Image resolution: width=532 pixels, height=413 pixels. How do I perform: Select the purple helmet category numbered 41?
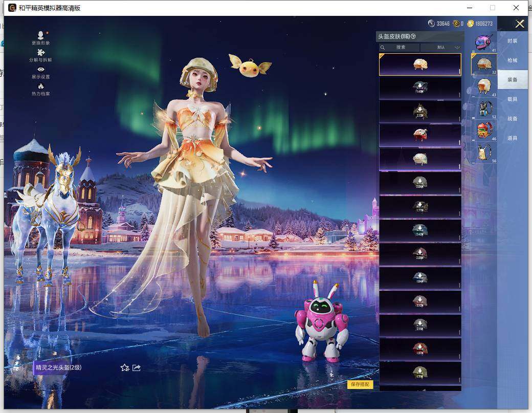tap(484, 42)
